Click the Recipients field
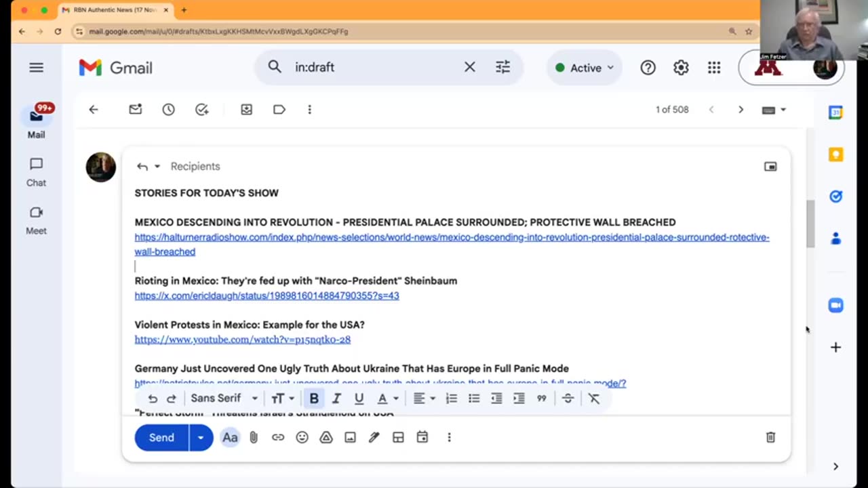 pyautogui.click(x=195, y=167)
